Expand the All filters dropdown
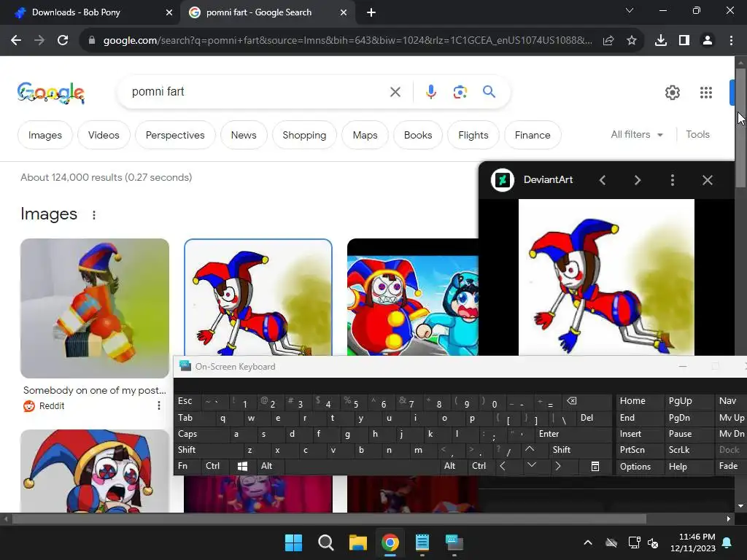 [x=637, y=135]
